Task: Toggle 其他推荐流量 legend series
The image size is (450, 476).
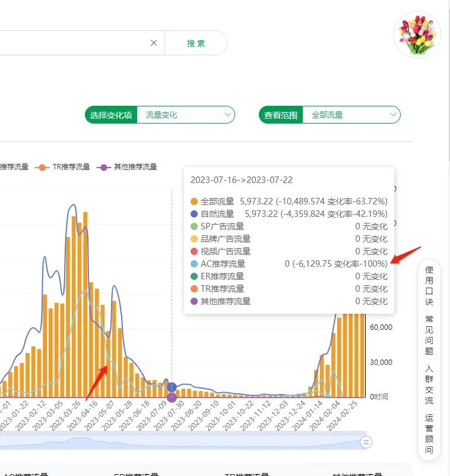Action: 127,167
